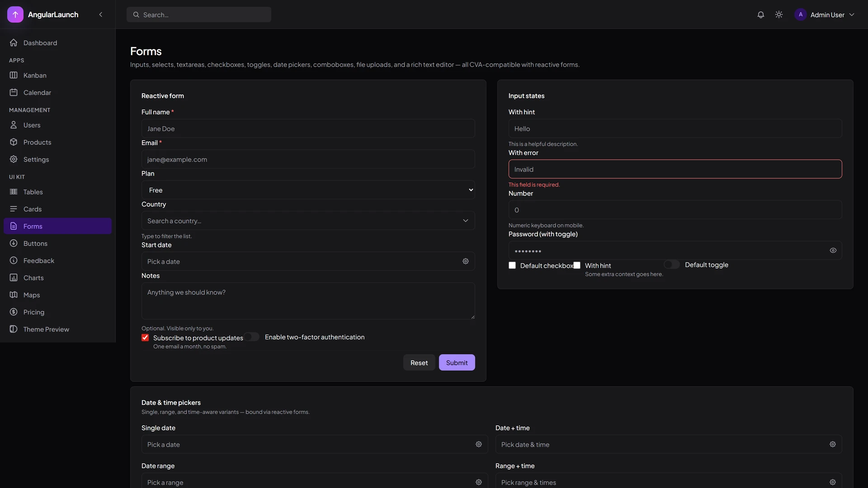Check the Default checkbox
The width and height of the screenshot is (868, 488).
point(512,265)
